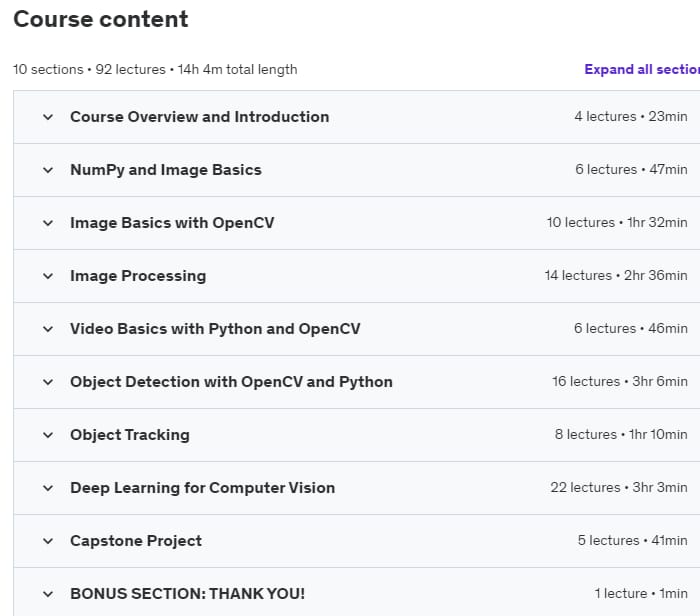Open the BONUS SECTION: THANK YOU! title

tap(188, 594)
